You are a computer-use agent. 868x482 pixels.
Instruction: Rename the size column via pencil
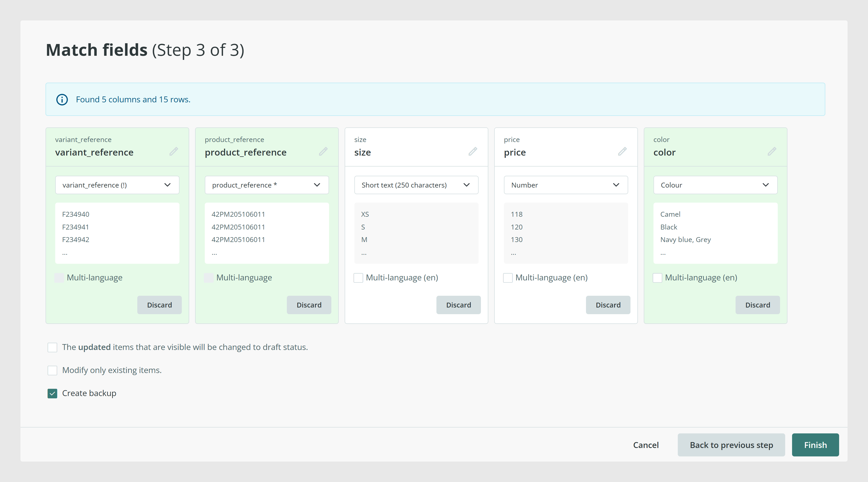[x=473, y=152]
